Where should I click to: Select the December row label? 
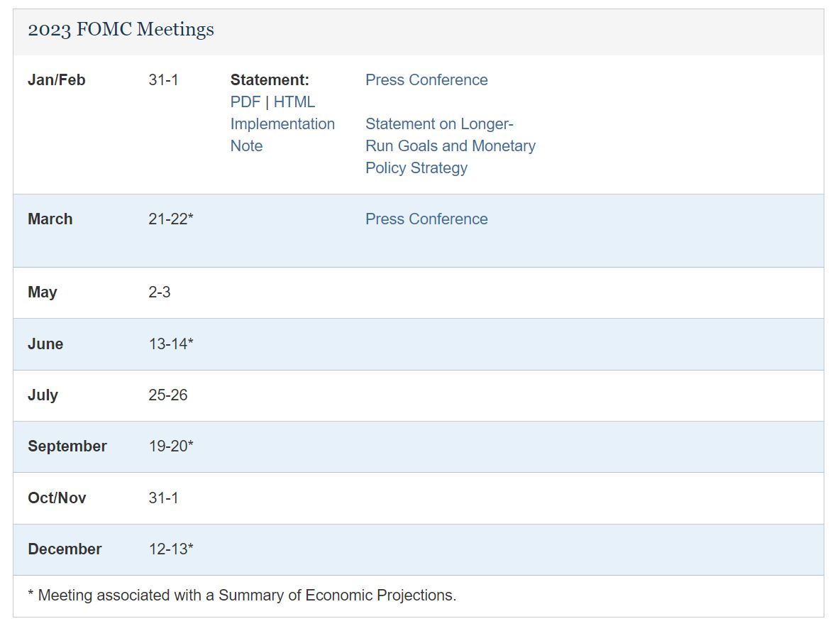point(65,549)
